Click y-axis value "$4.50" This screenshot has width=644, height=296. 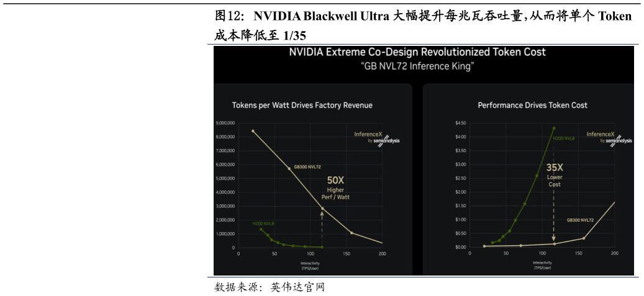click(x=460, y=123)
